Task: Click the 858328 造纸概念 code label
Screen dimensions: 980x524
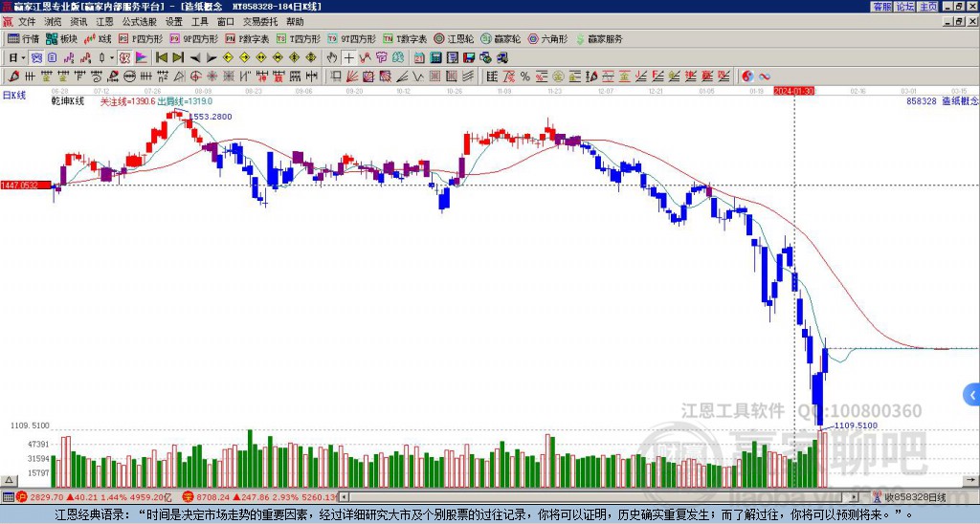Action: pos(943,100)
